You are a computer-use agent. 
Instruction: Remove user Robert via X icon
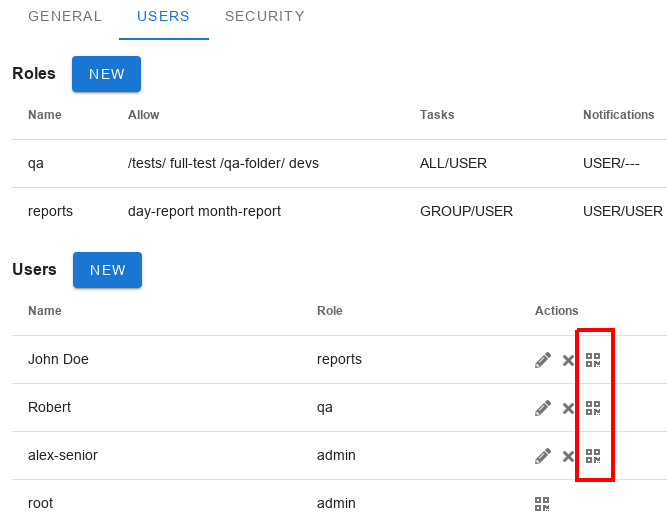coord(568,408)
